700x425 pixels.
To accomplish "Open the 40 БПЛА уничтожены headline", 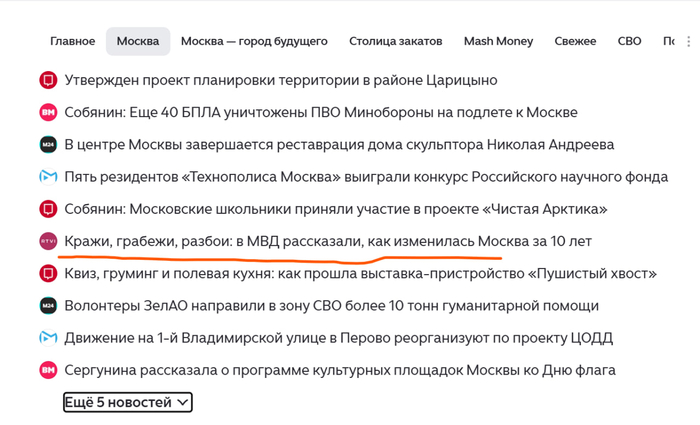I will (x=321, y=112).
